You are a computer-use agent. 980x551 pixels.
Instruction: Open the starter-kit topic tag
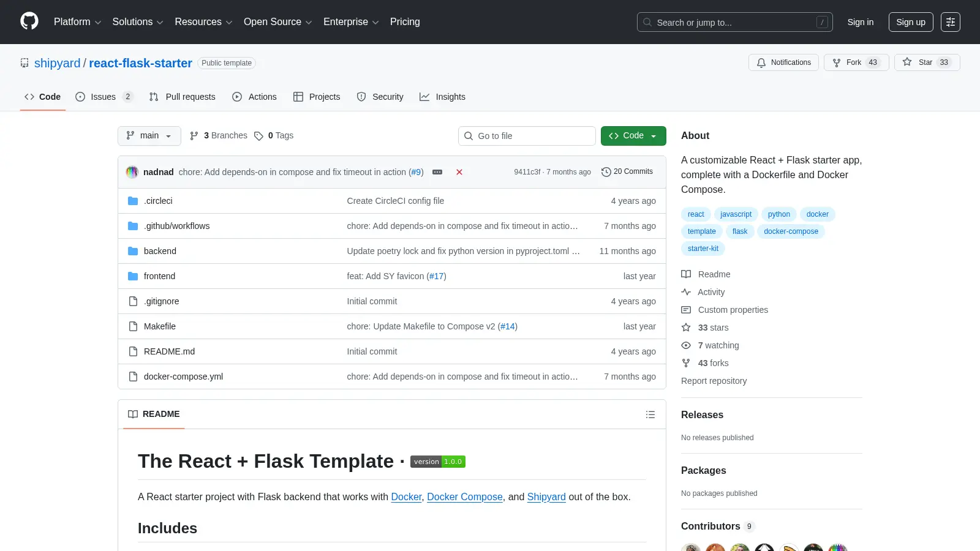[x=703, y=249]
